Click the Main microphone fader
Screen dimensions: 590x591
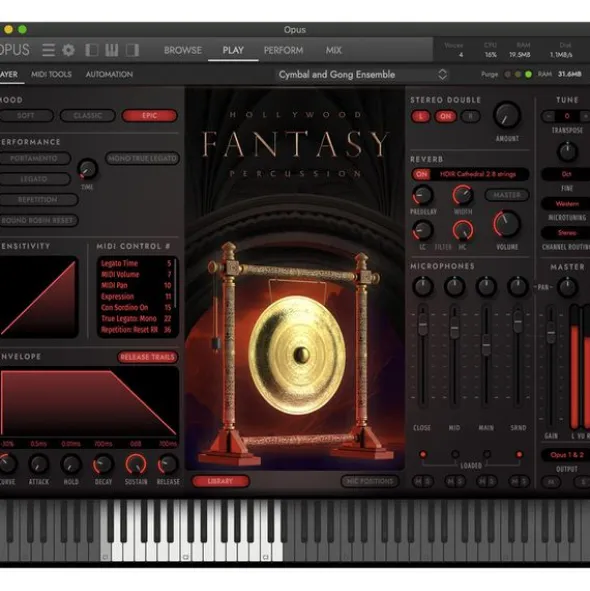(486, 345)
